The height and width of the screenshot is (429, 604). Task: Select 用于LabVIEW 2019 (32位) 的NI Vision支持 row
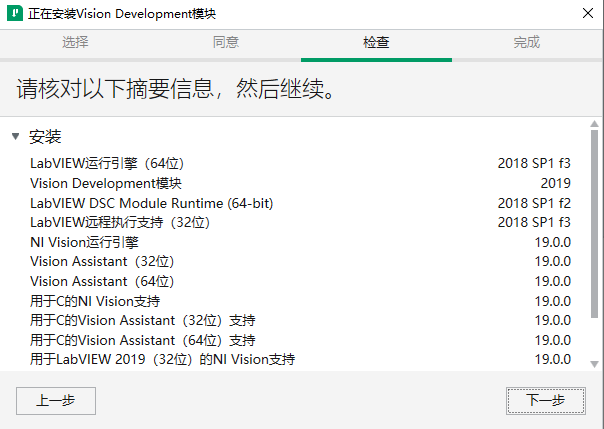[x=163, y=360]
